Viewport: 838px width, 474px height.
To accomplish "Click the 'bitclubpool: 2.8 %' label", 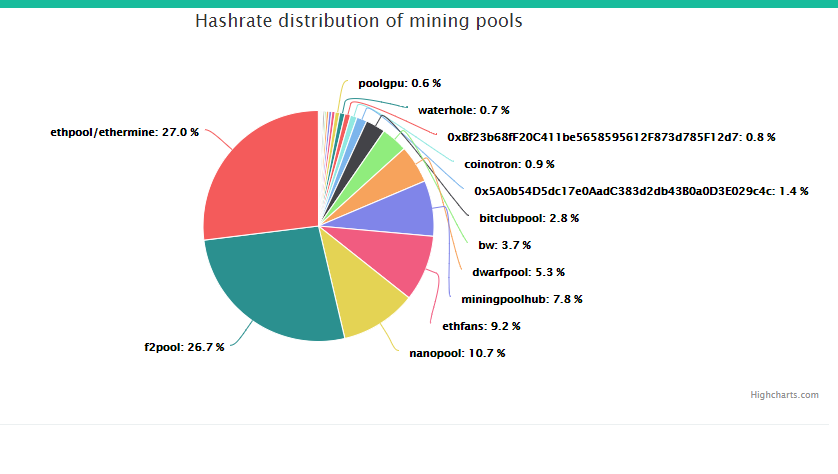I will coord(529,218).
